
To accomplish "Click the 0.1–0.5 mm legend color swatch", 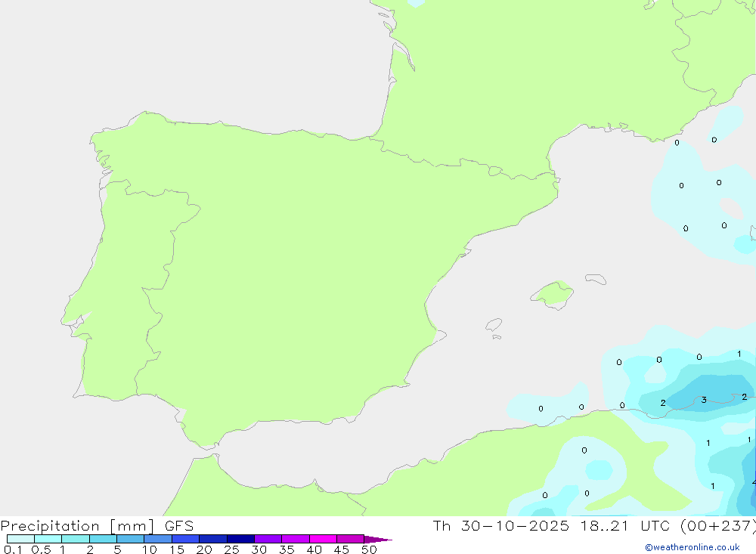I will coord(20,539).
